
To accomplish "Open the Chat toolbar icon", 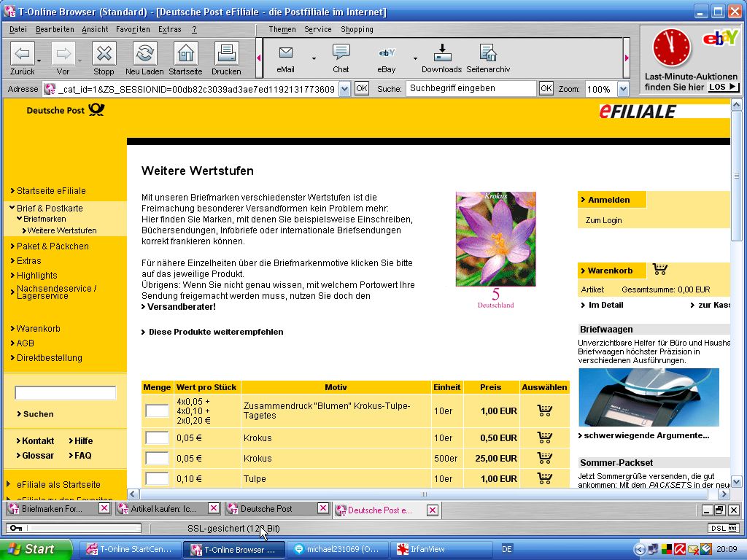I will pyautogui.click(x=341, y=53).
